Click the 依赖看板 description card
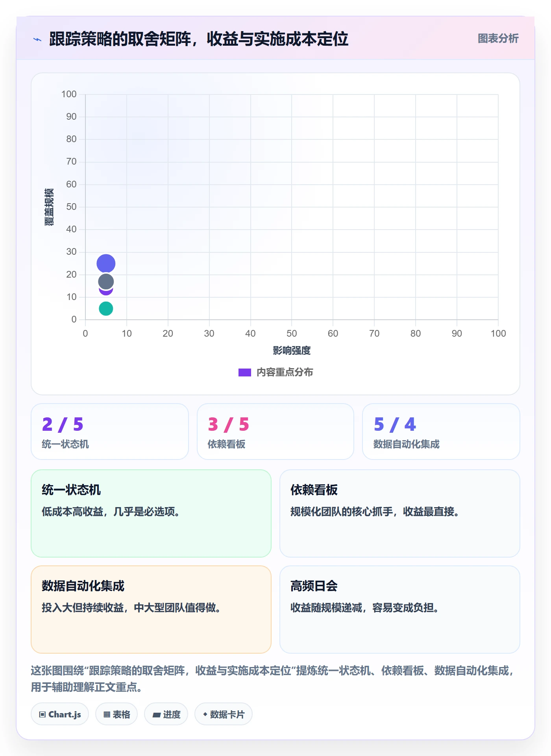This screenshot has width=551, height=756. [400, 513]
